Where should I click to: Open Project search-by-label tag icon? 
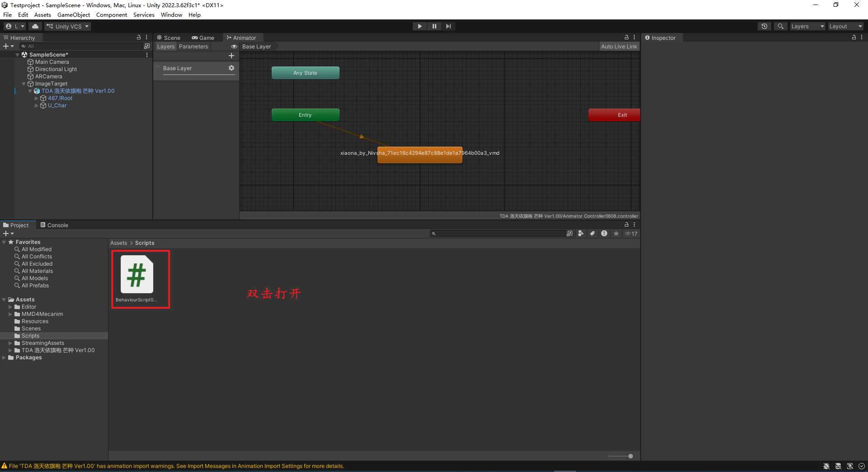click(x=592, y=234)
